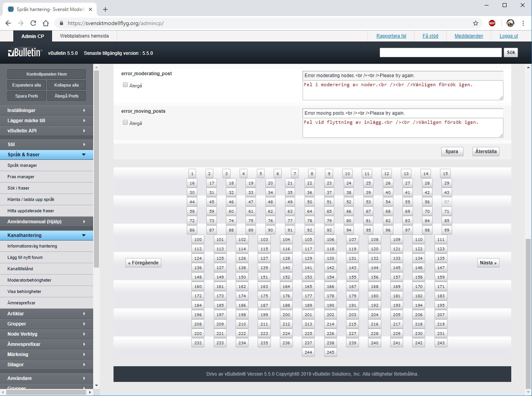This screenshot has height=396, width=532.
Task: Open the ABP adblock extension icon
Action: point(492,23)
